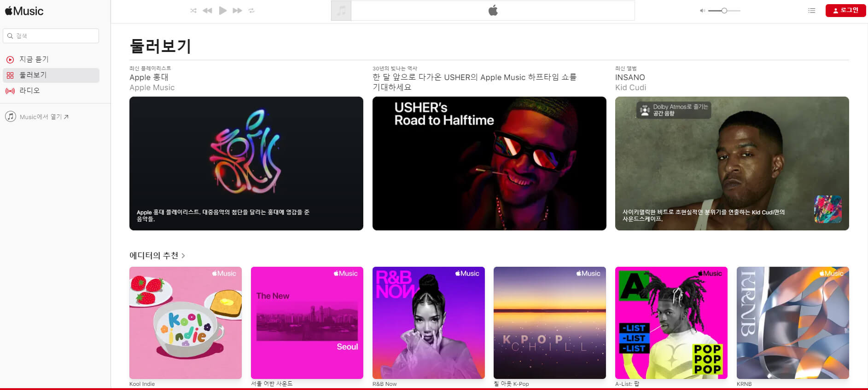The image size is (868, 390).
Task: Skip to the previous track
Action: [x=207, y=11]
